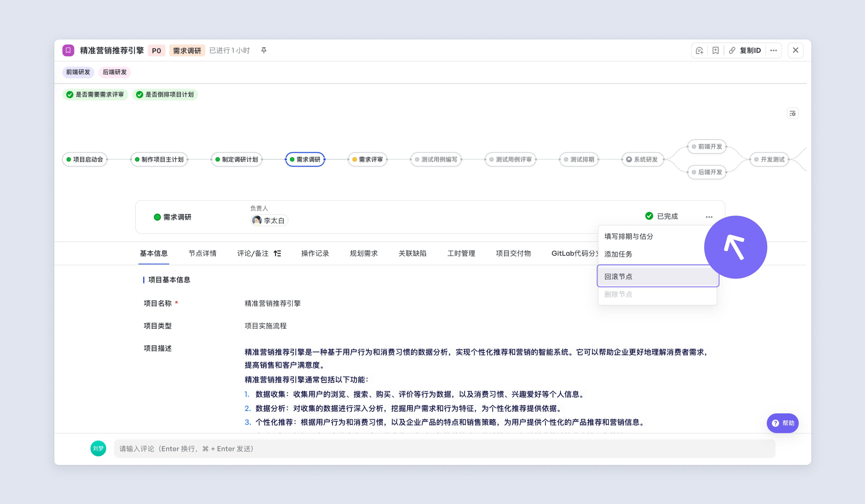Select the 开发测试 workflow node
Image resolution: width=865 pixels, height=504 pixels.
pos(770,159)
